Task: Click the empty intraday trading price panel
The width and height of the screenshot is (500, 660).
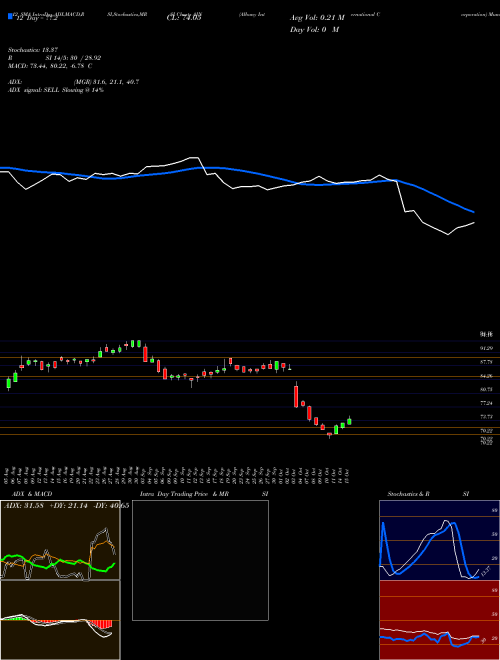Action: 200,560
